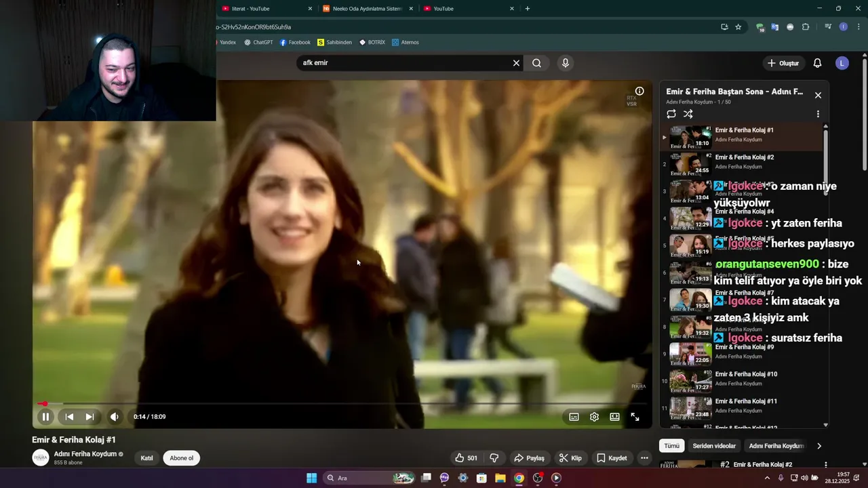Click the Paylaş share button

click(529, 458)
